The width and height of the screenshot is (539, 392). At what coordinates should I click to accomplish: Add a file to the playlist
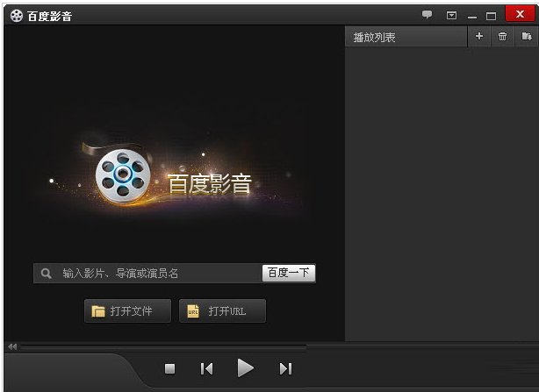point(478,37)
